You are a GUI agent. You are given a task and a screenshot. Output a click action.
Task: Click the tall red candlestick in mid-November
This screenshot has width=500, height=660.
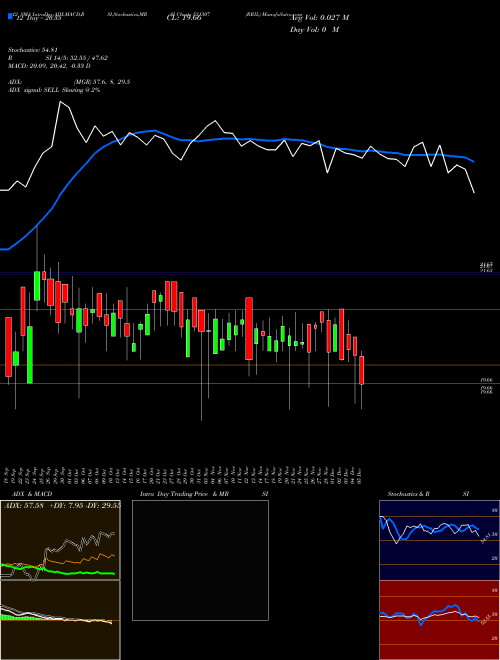point(249,329)
